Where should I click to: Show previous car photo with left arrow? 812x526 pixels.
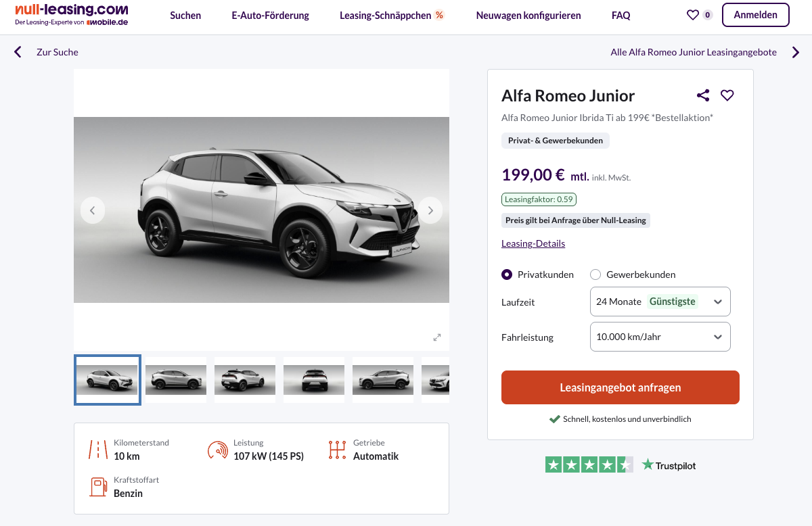[x=93, y=210]
